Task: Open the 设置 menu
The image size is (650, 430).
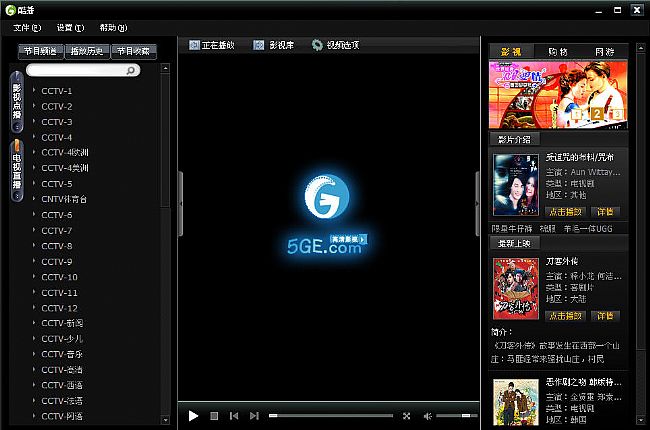Action: click(70, 28)
